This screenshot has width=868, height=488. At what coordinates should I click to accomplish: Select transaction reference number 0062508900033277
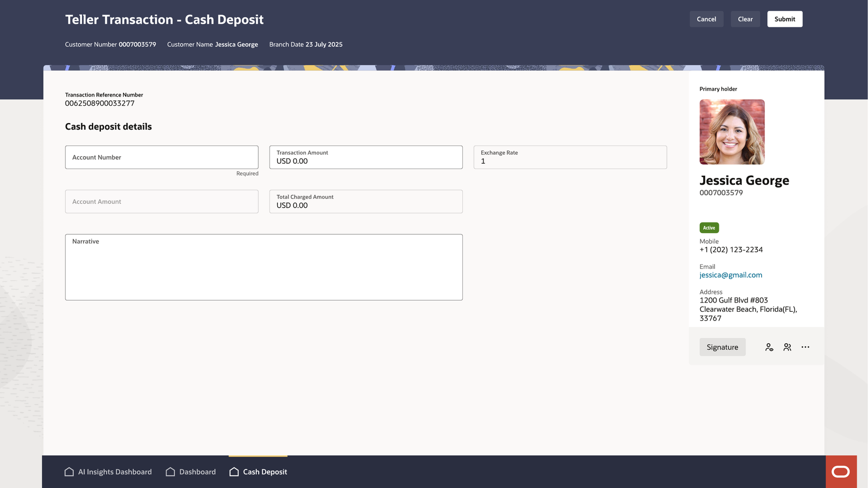tap(100, 103)
